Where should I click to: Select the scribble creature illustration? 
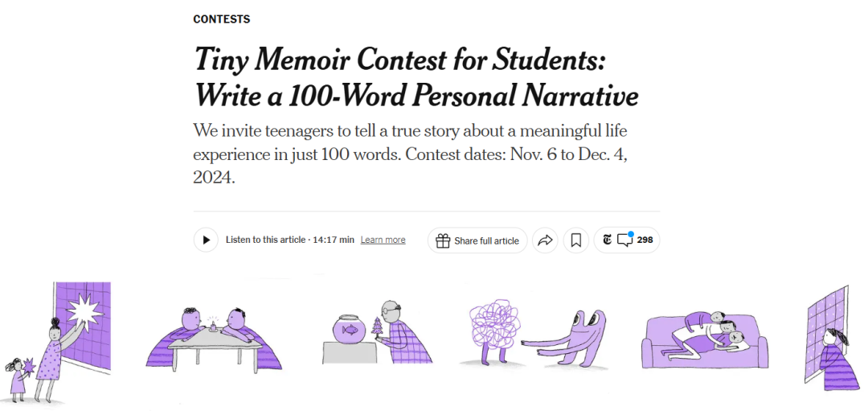[534, 335]
